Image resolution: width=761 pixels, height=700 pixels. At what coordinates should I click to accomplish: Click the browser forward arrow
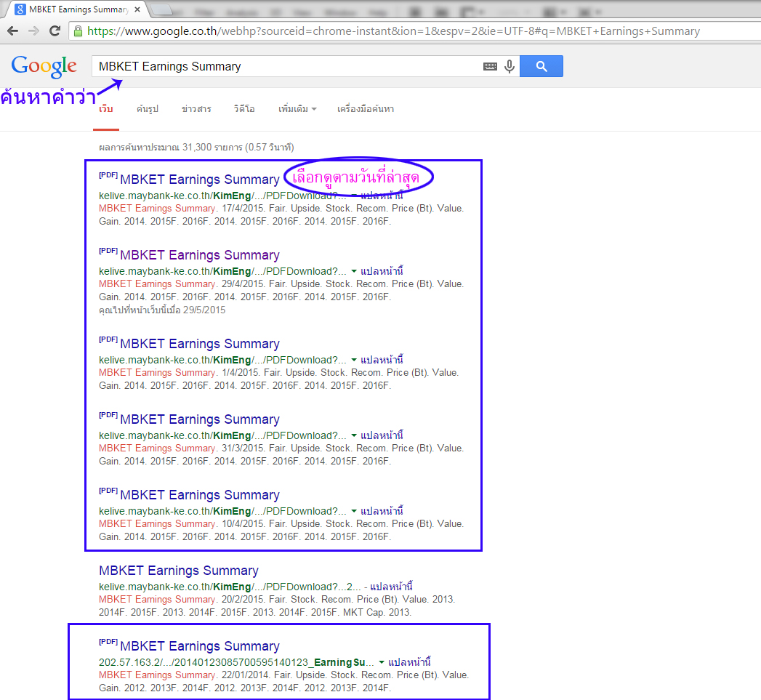click(x=33, y=31)
